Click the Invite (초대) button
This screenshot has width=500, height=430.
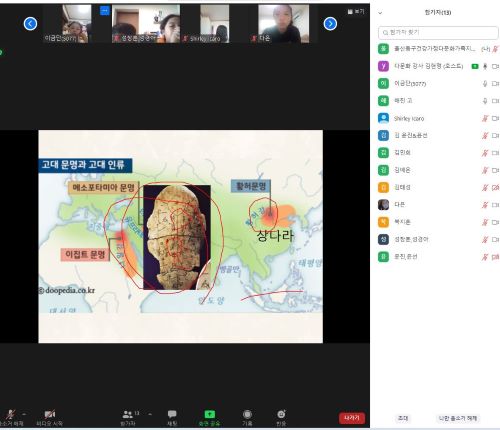click(403, 418)
